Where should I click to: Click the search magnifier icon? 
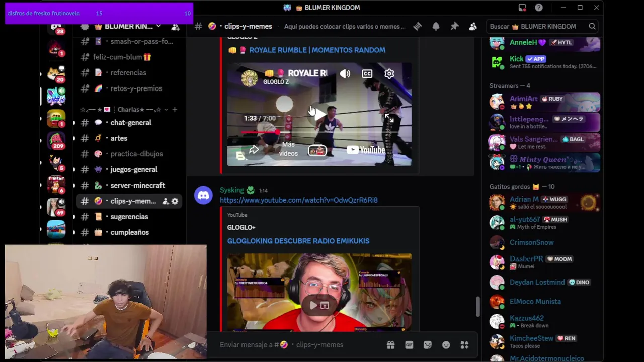pos(592,26)
